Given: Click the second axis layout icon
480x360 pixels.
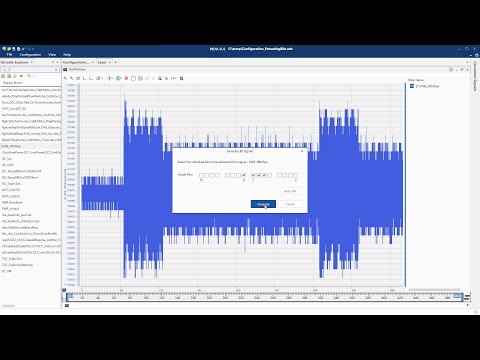Looking at the screenshot, I should pos(91,78).
